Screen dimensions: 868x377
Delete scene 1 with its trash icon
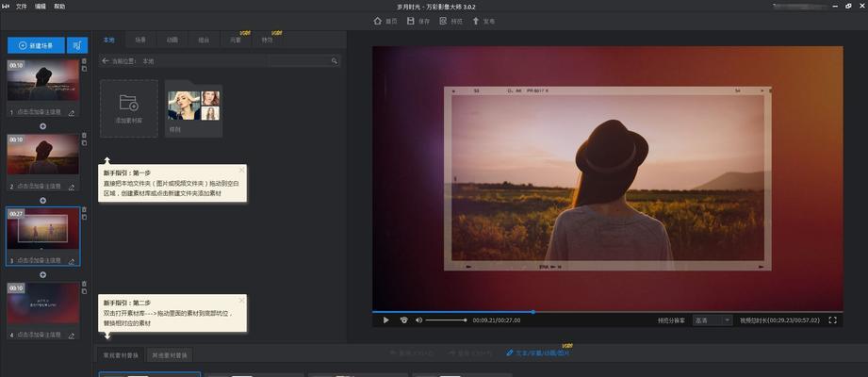(84, 61)
